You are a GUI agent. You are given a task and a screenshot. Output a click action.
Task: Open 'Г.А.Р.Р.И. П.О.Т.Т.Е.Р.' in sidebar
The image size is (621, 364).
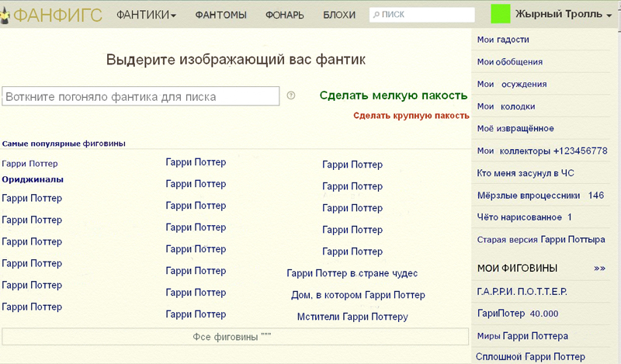[x=522, y=292]
